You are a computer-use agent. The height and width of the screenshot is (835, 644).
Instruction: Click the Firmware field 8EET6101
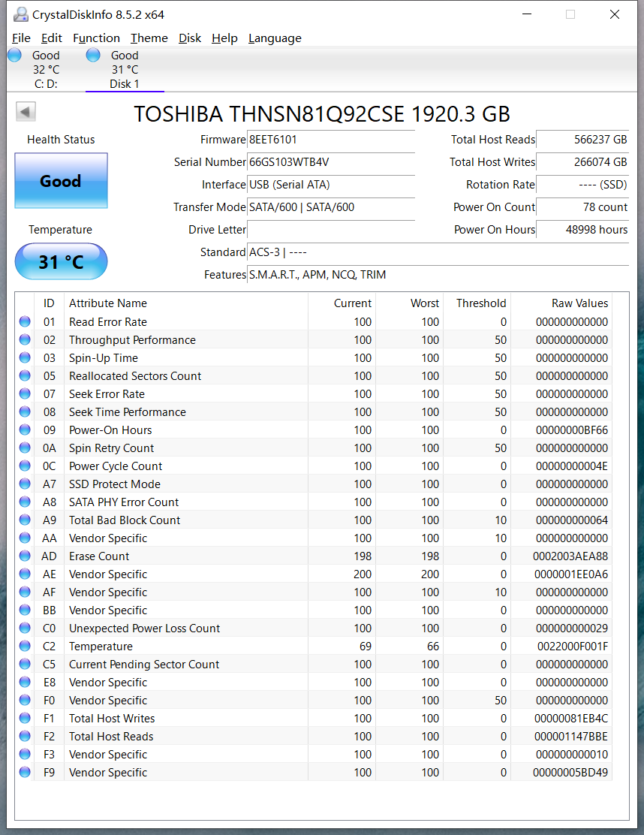[x=330, y=140]
